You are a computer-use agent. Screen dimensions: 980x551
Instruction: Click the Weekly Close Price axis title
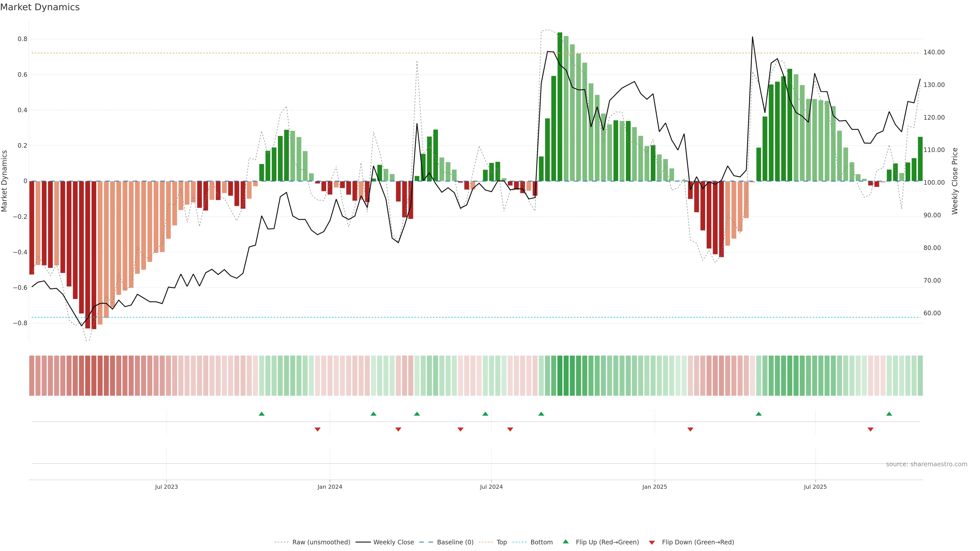tap(954, 181)
